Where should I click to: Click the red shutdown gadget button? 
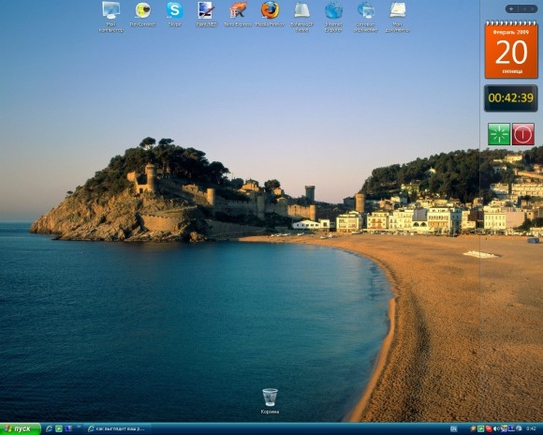pyautogui.click(x=523, y=134)
